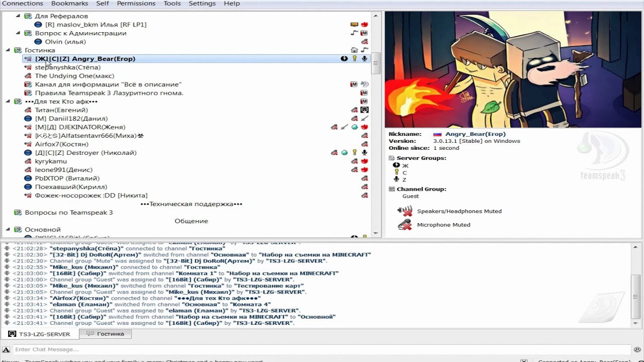Select user РЫХТОР (Виталий)
644x362 pixels.
tap(67, 178)
